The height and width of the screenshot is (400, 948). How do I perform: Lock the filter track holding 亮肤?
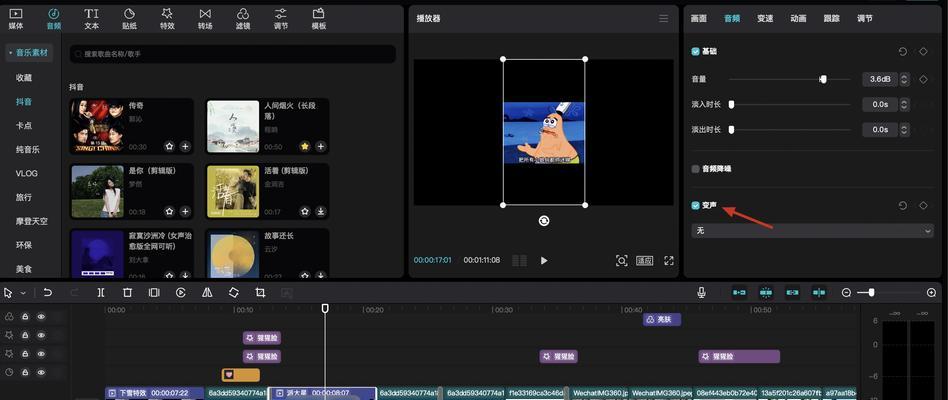[25, 317]
